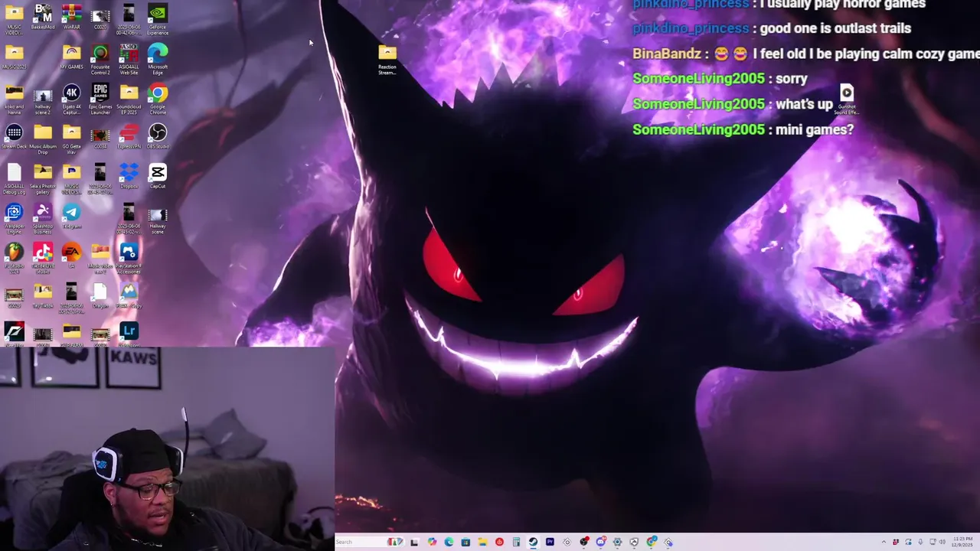Viewport: 980px width, 551px height.
Task: Launch FL Studio 2024 shortcut
Action: 14,259
